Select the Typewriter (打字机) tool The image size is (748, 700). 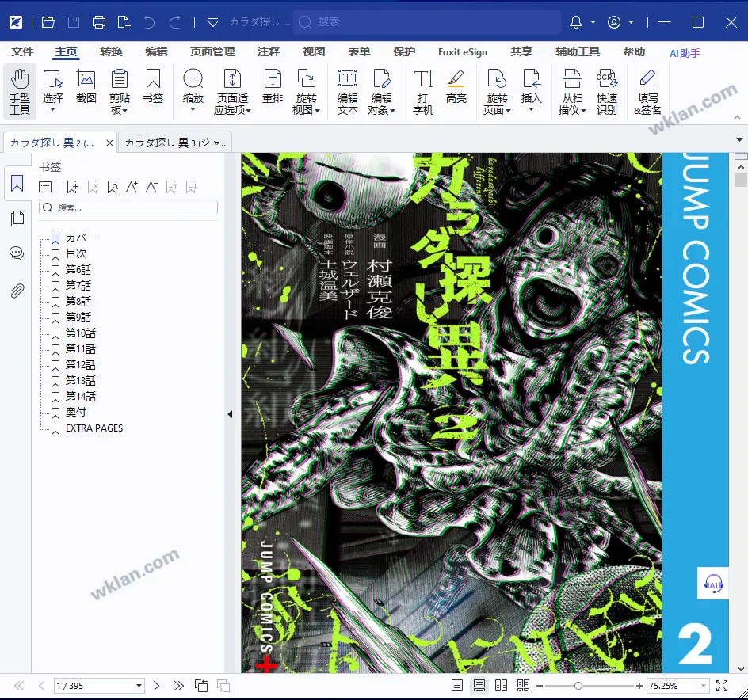423,92
